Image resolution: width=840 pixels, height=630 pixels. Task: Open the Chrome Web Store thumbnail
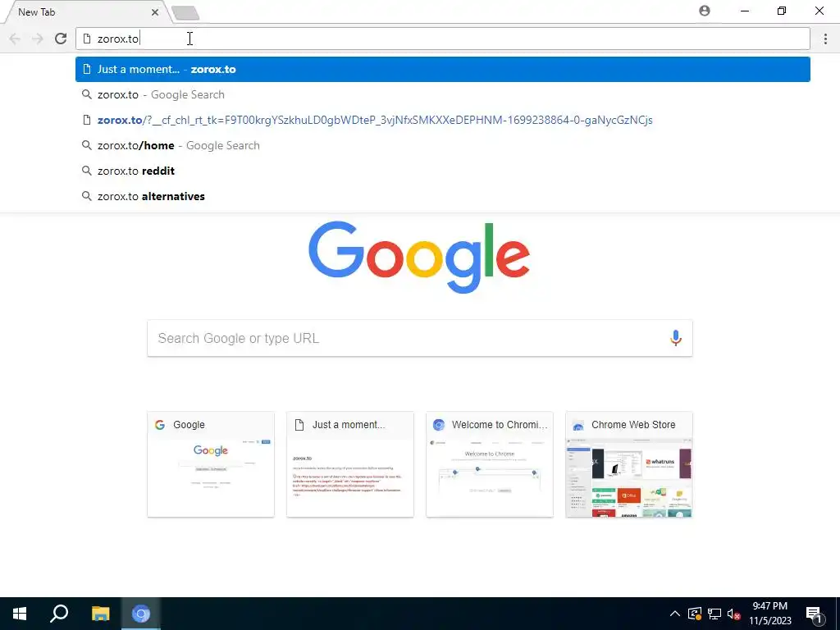(x=629, y=464)
